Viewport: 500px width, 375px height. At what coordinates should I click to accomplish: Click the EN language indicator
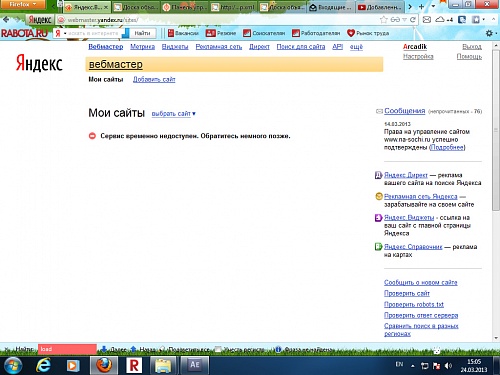[x=399, y=364]
